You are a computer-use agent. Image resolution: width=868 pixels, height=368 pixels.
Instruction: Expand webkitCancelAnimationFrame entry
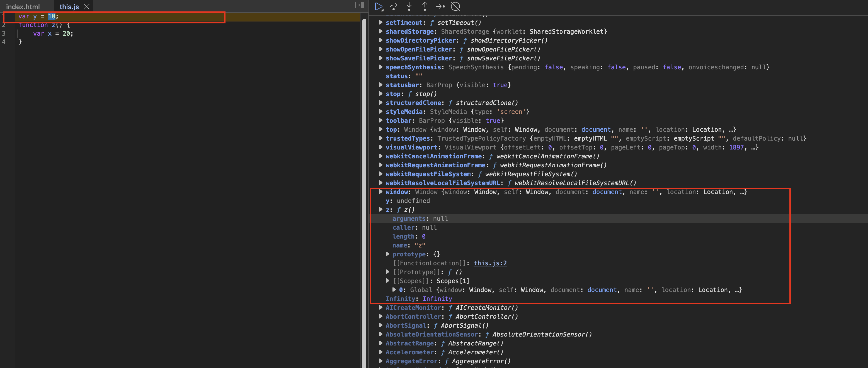(x=380, y=156)
